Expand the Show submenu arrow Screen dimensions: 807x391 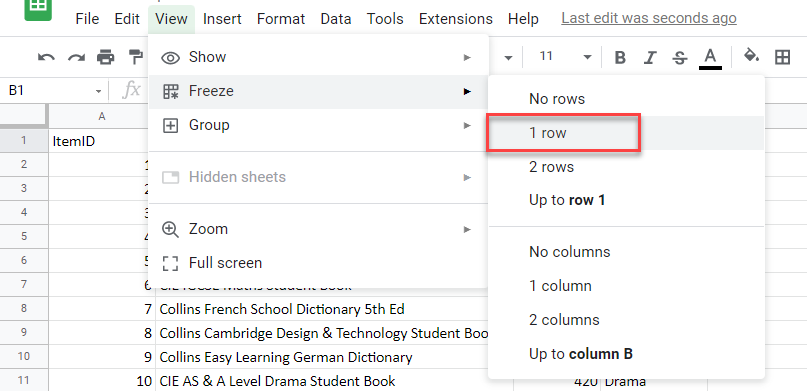[467, 57]
